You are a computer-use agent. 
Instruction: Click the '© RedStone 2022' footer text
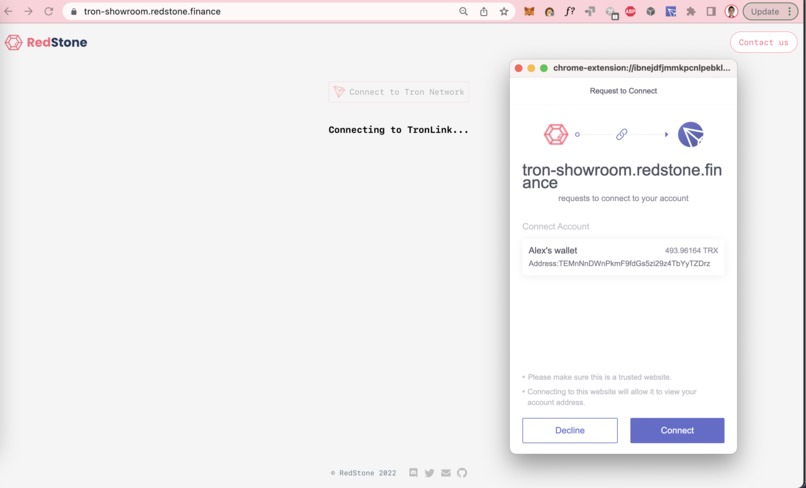(x=363, y=473)
